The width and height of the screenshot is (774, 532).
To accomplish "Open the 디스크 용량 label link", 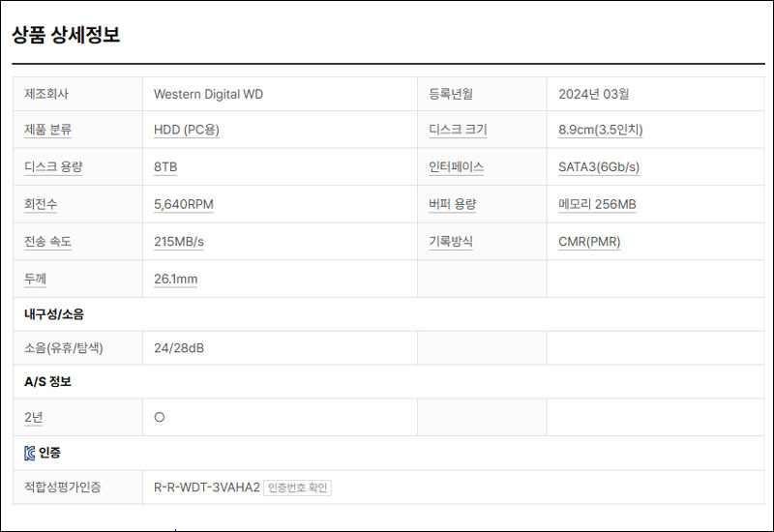I will [53, 167].
